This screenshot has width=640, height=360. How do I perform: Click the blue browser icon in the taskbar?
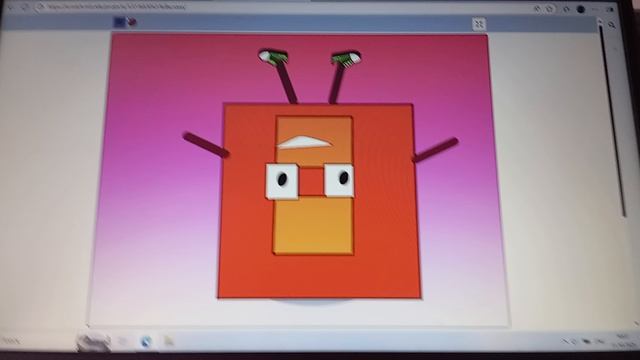146,341
